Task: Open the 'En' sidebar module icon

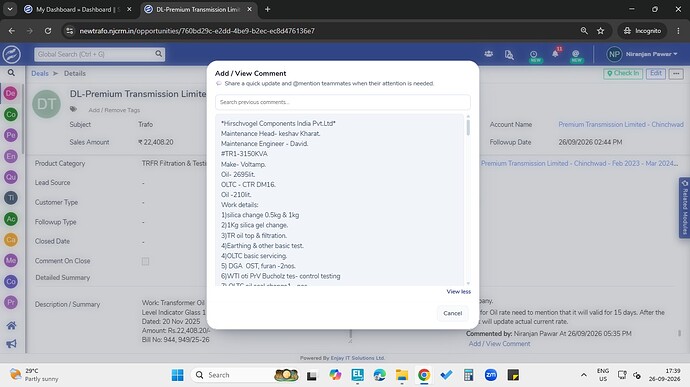Action: click(x=11, y=156)
